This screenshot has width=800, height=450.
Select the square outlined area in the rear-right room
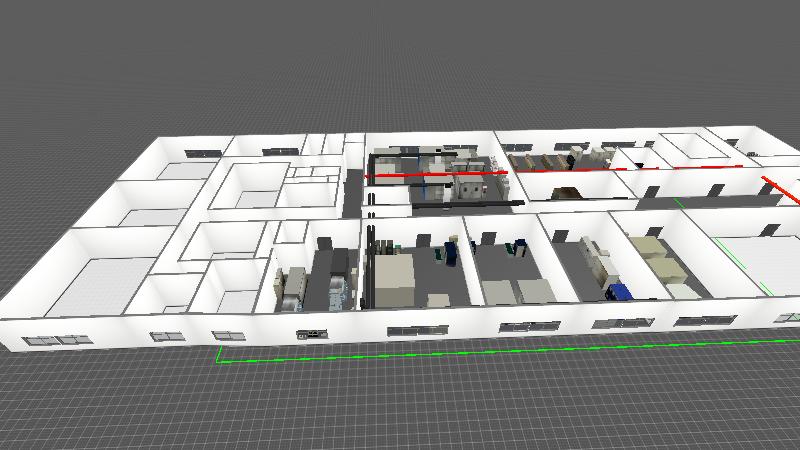point(692,147)
